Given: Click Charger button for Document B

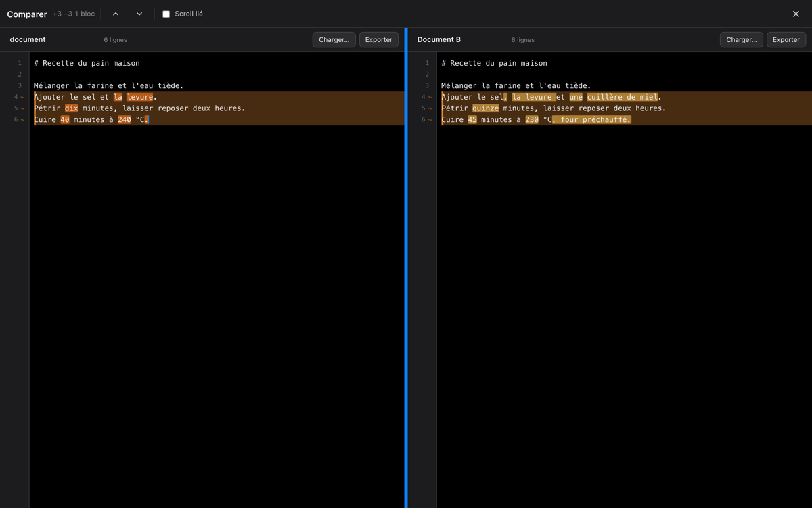Looking at the screenshot, I should pos(742,39).
